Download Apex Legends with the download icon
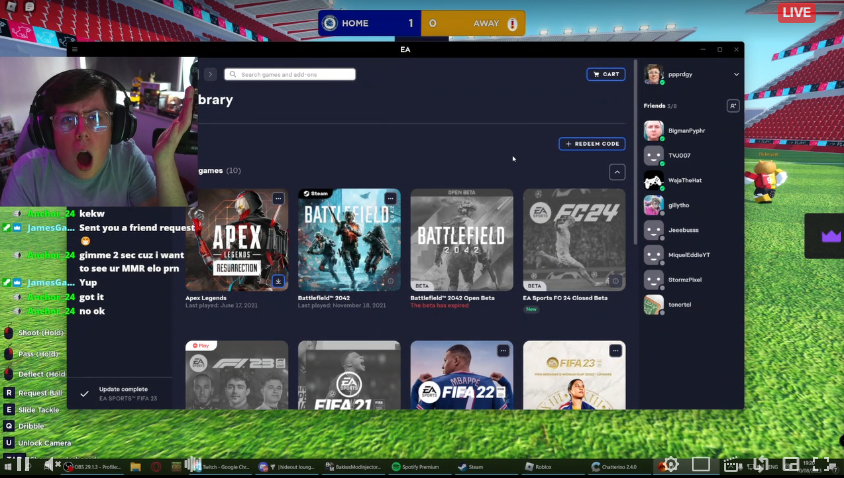844x478 pixels. pyautogui.click(x=278, y=281)
